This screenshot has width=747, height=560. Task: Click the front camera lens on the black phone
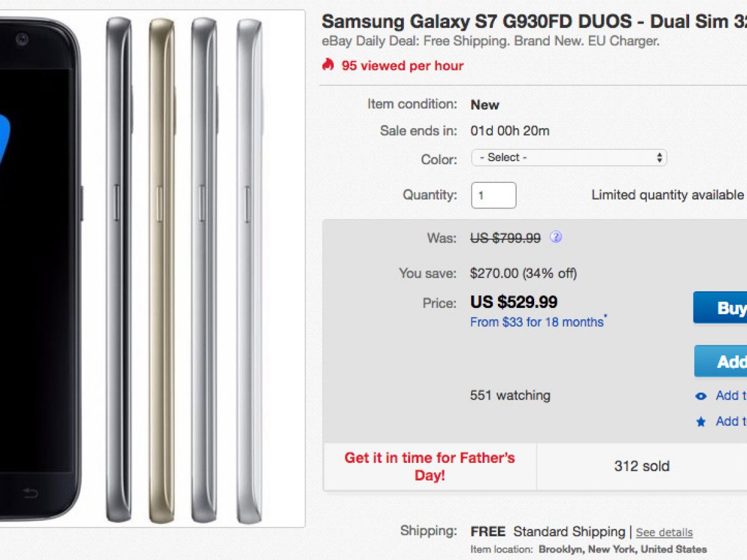[22, 41]
